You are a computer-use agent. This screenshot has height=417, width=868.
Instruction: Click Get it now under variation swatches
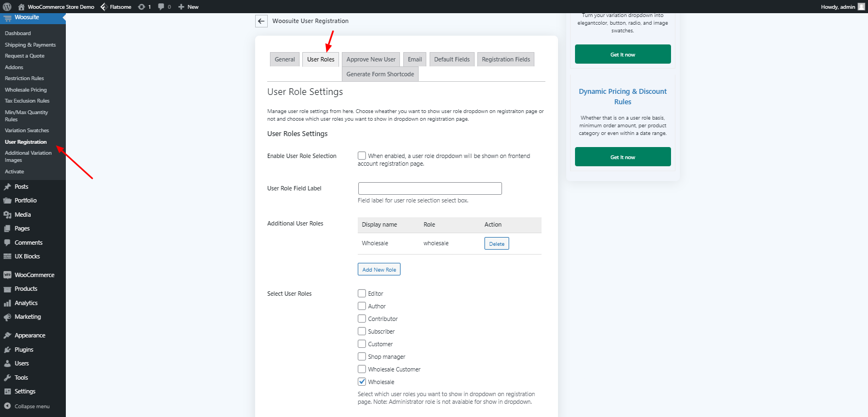pyautogui.click(x=623, y=54)
